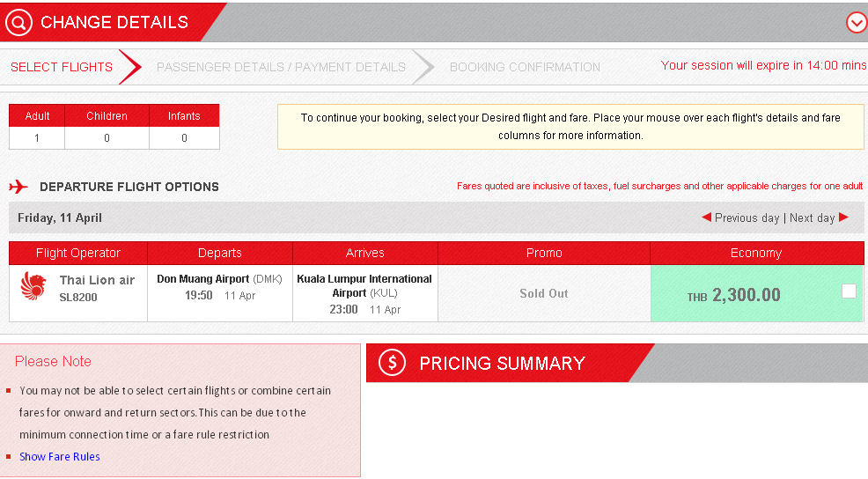Select the Economy THB 2,300.00 fare checkbox
The height and width of the screenshot is (479, 868).
pos(849,291)
